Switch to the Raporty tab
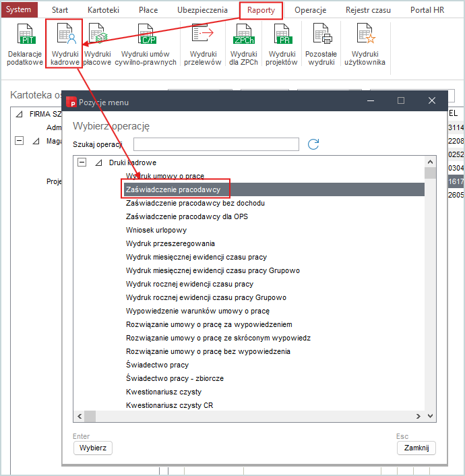The height and width of the screenshot is (476, 465). (x=261, y=10)
